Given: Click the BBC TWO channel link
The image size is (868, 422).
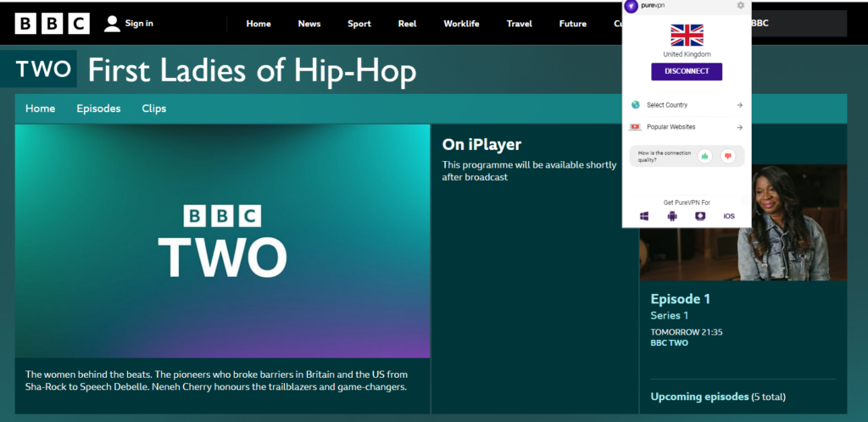Looking at the screenshot, I should click(x=669, y=343).
